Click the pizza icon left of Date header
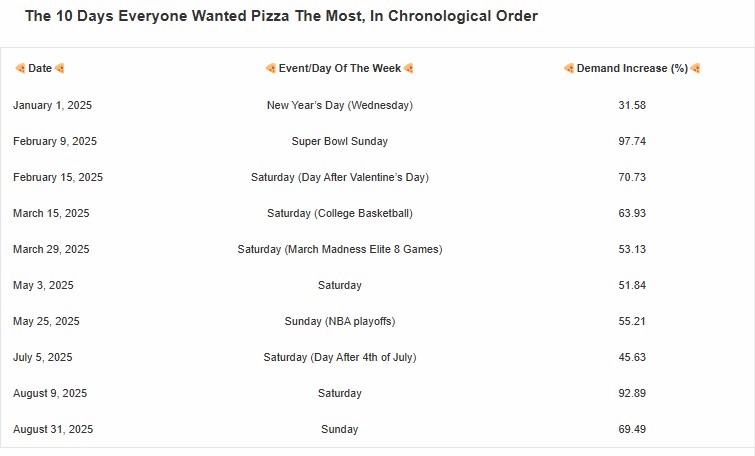The width and height of the screenshot is (755, 456). pos(20,68)
